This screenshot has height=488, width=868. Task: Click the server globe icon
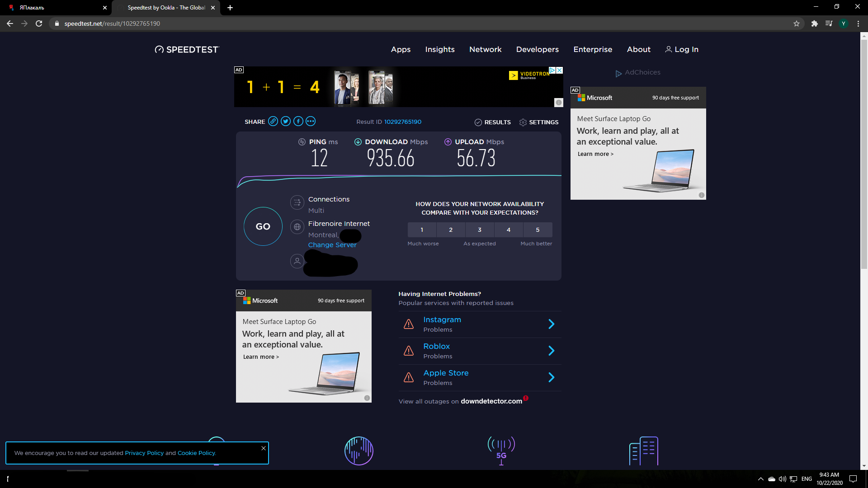[297, 227]
